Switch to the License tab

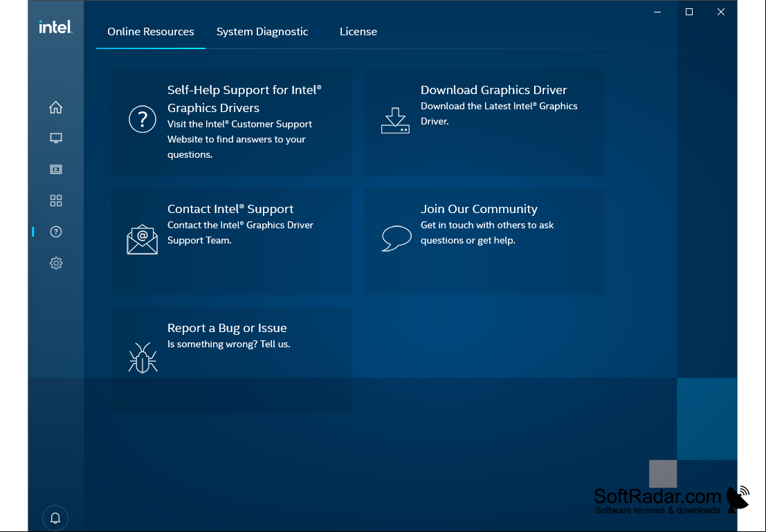tap(358, 32)
